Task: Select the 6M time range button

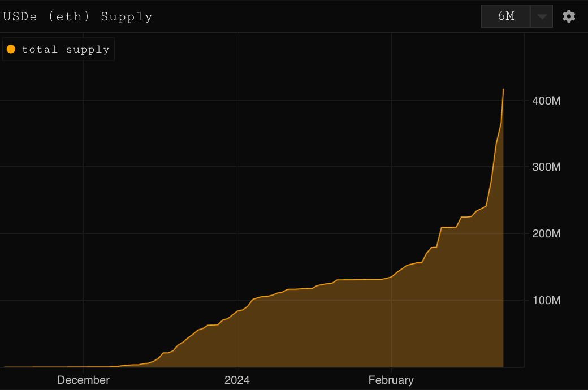Action: pos(506,16)
